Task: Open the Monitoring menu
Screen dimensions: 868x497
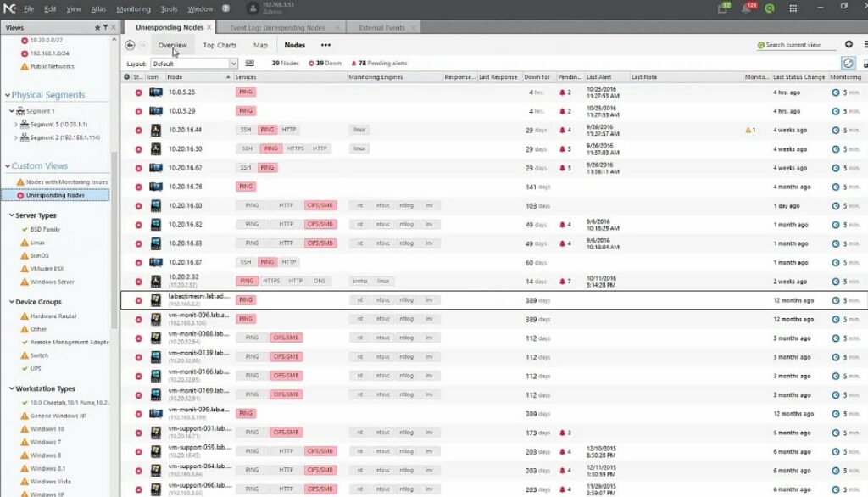Action: (x=133, y=8)
